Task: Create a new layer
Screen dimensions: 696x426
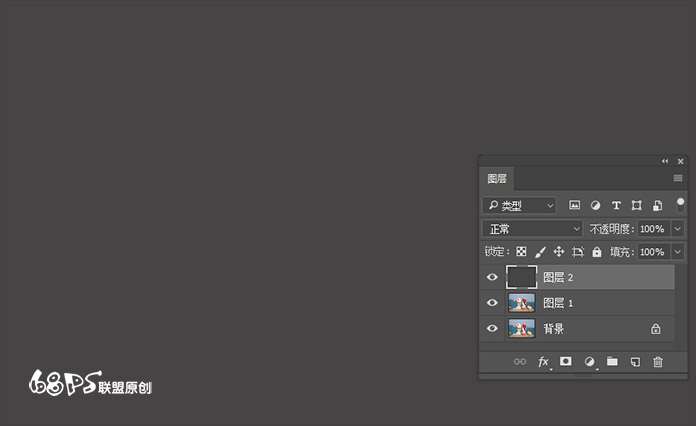Action: 635,361
